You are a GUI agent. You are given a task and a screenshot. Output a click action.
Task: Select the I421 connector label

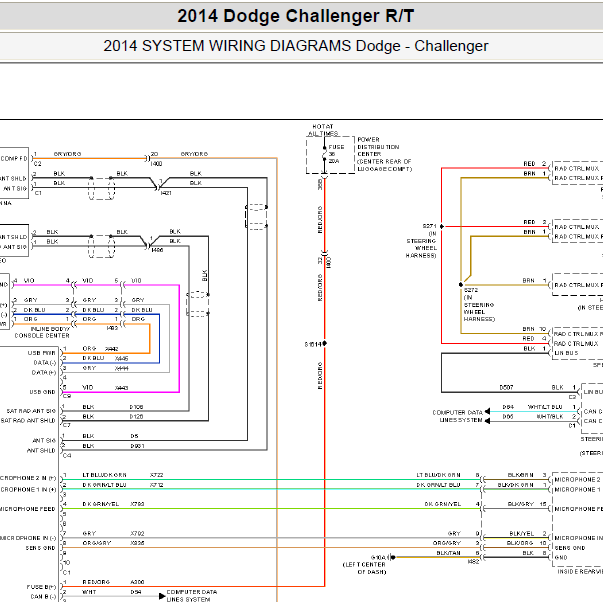coord(166,193)
